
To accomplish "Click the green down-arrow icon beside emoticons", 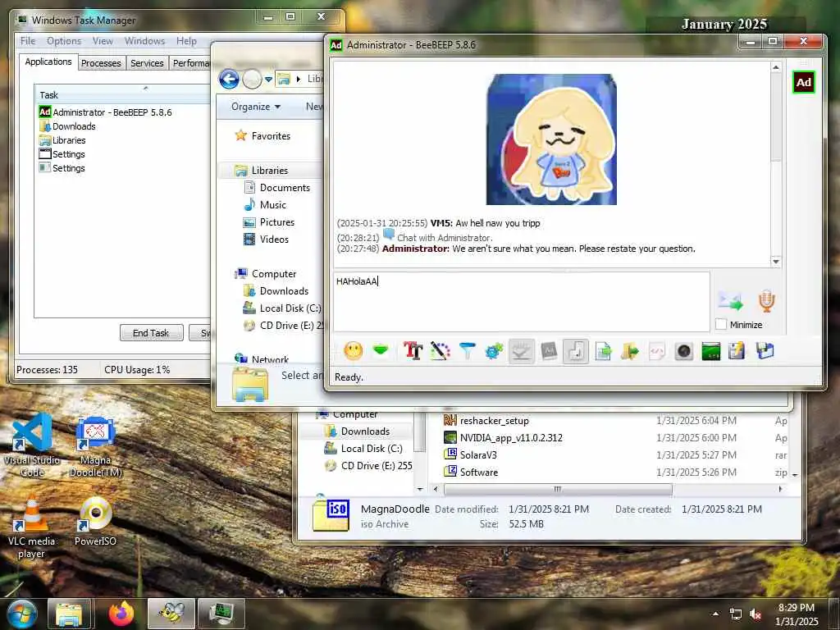I will 381,351.
